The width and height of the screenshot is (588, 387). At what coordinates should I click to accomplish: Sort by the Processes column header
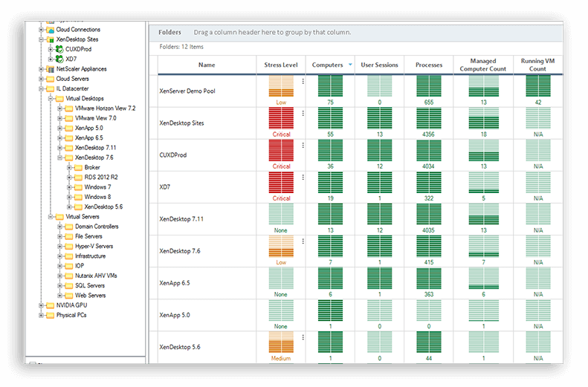click(x=429, y=65)
